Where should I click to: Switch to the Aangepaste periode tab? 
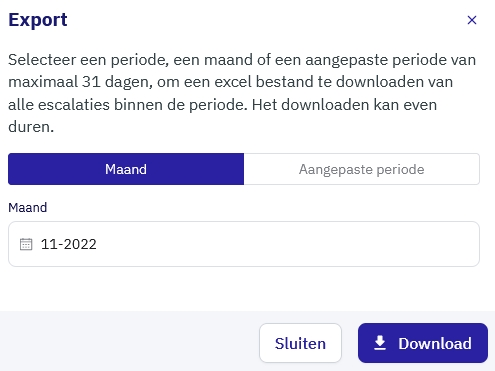click(362, 169)
